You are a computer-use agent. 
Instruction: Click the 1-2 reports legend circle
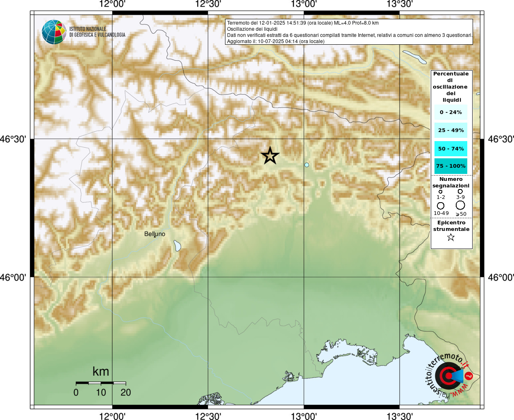441,192
